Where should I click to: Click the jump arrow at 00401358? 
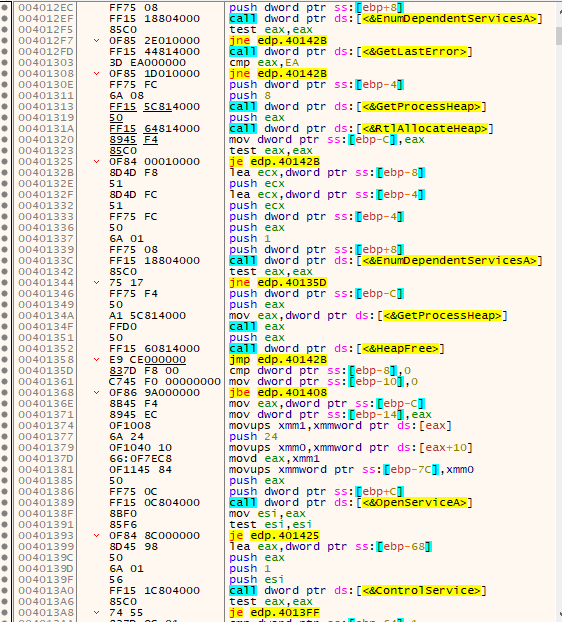click(x=96, y=359)
